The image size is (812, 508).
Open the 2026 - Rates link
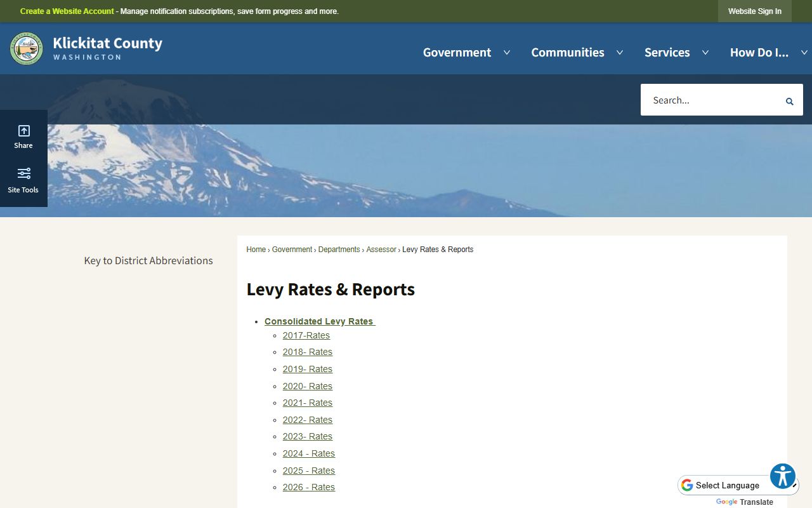[x=308, y=487]
